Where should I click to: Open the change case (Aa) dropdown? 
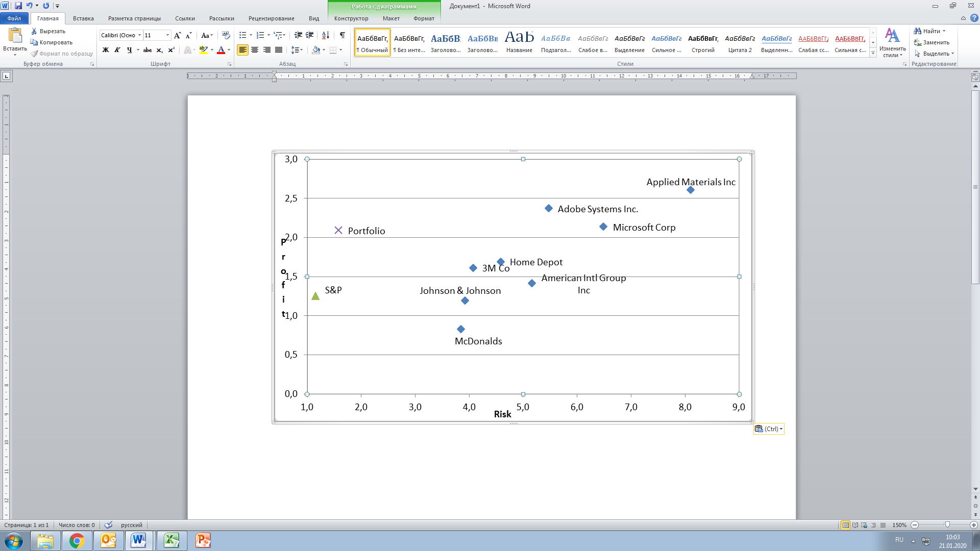click(x=206, y=35)
